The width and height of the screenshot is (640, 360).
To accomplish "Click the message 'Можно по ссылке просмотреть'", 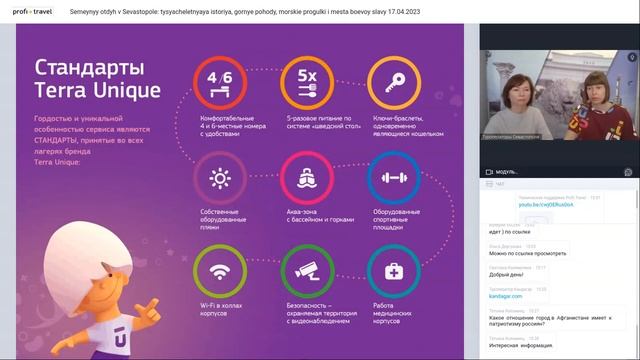I will pos(527,253).
